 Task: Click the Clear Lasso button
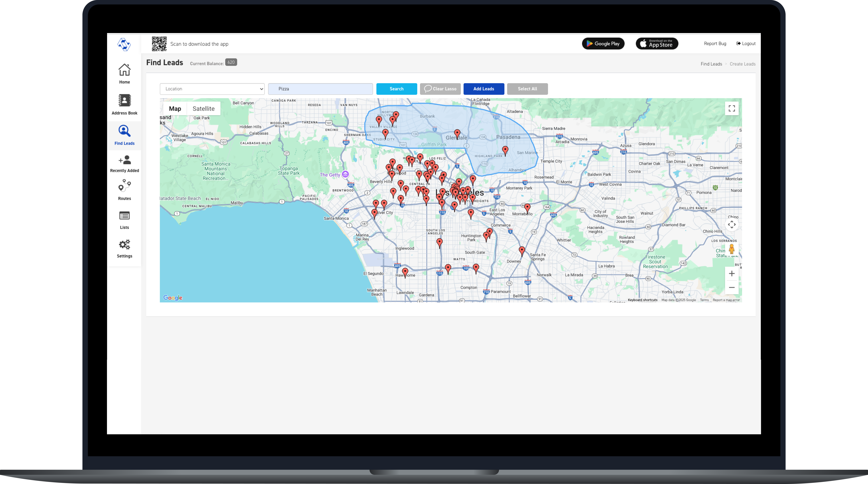click(440, 89)
